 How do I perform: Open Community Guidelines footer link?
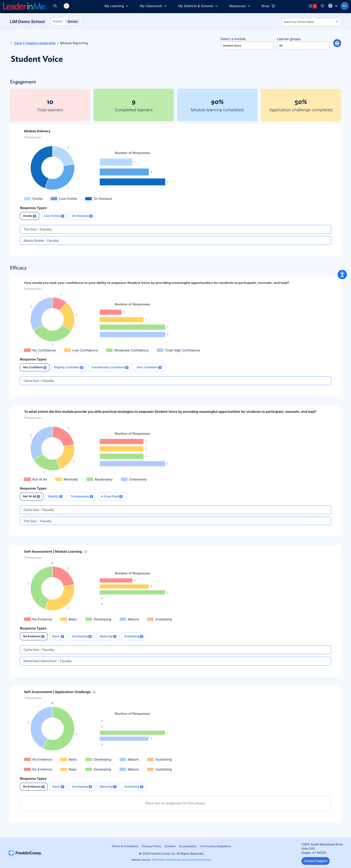click(215, 846)
